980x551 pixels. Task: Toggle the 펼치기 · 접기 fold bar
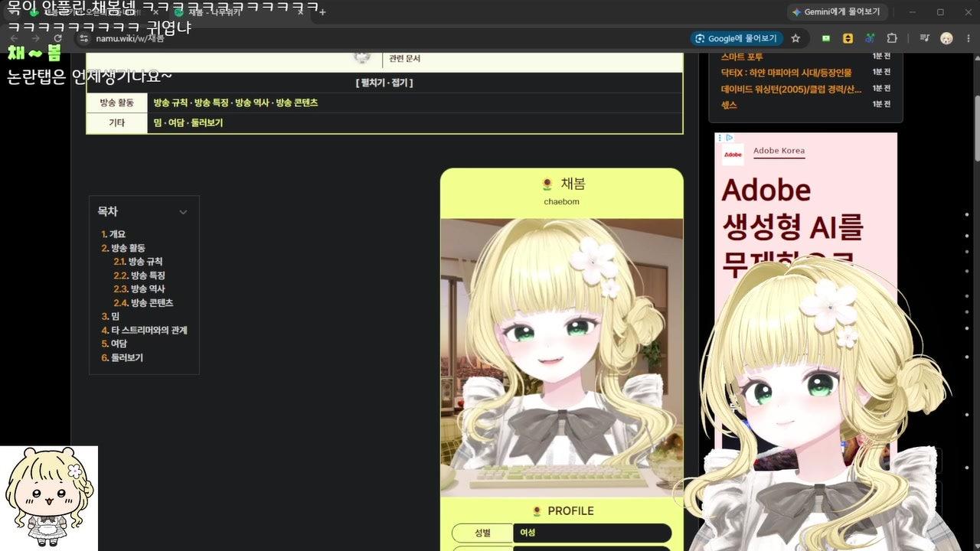[384, 83]
